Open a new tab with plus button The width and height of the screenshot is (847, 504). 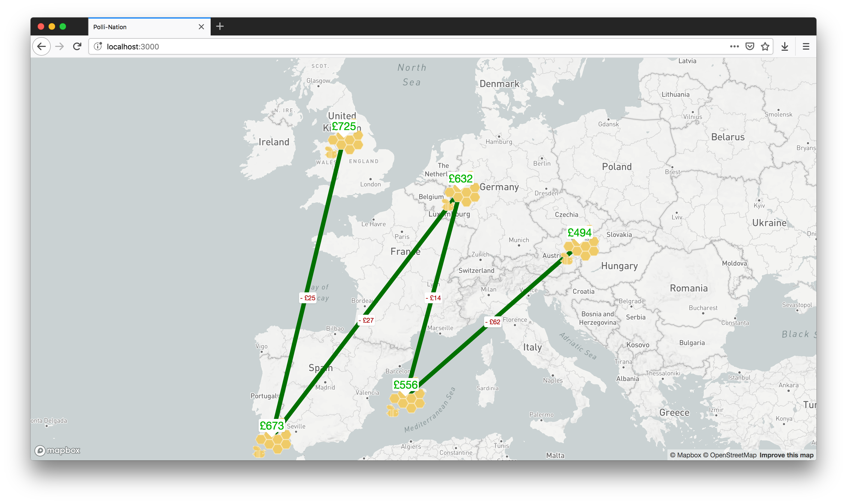coord(220,26)
